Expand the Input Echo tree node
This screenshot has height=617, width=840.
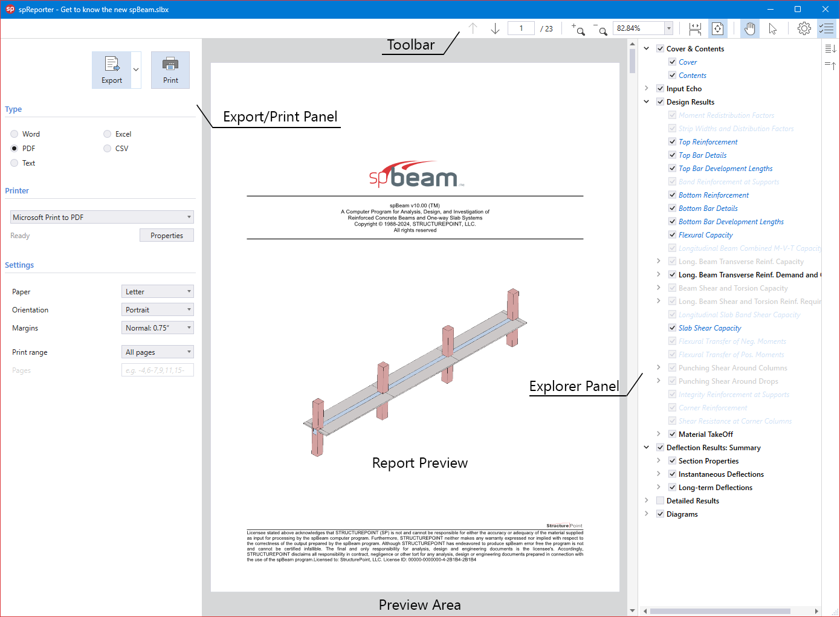point(647,89)
